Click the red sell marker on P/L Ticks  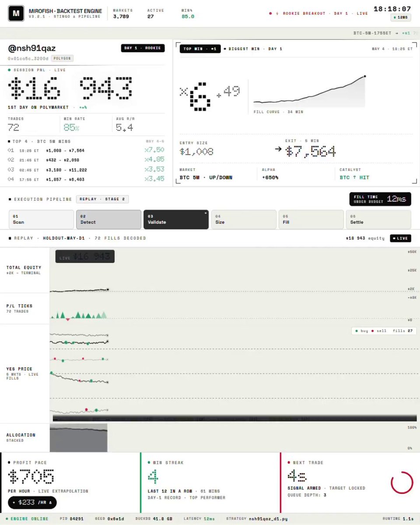67,320
